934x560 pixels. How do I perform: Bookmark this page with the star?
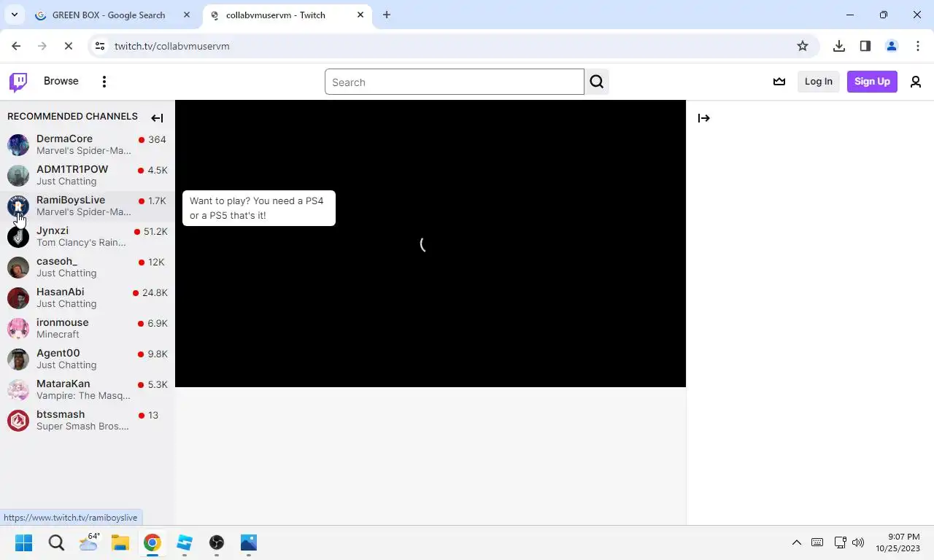(803, 46)
